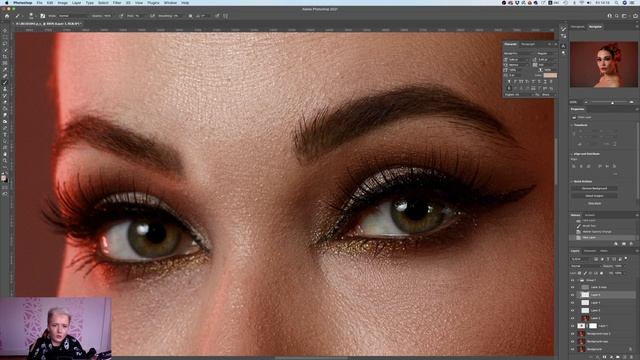Viewport: 640px width, 360px height.
Task: Toggle visibility of Layer 4
Action: [572, 303]
